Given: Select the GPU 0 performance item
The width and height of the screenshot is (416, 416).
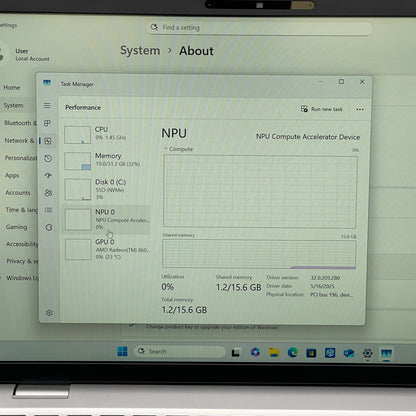Looking at the screenshot, I should [106, 249].
